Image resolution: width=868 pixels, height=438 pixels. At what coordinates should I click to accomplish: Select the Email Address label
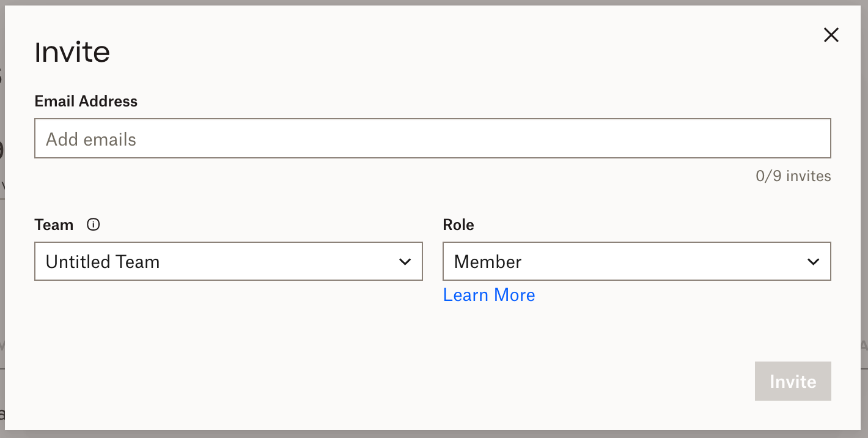coord(86,101)
